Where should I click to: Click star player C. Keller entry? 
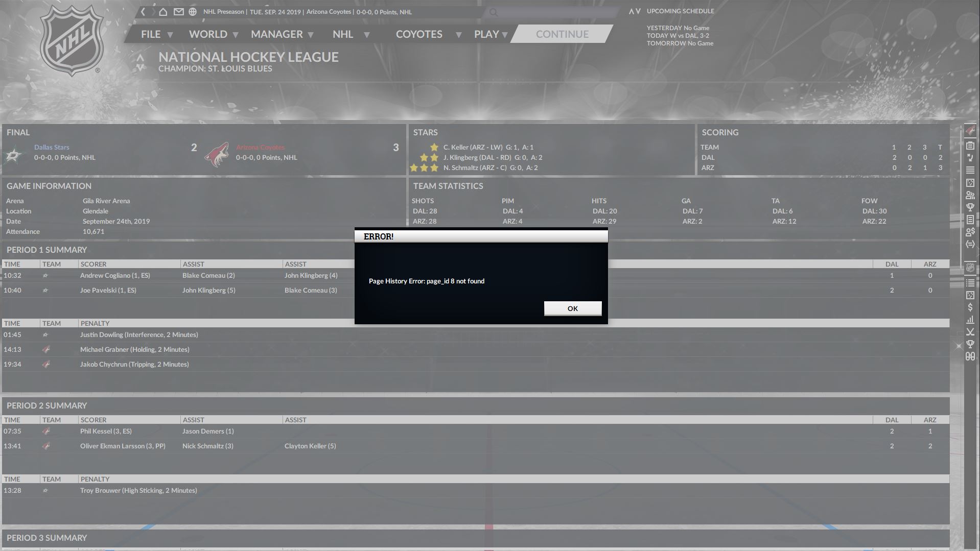tap(488, 147)
